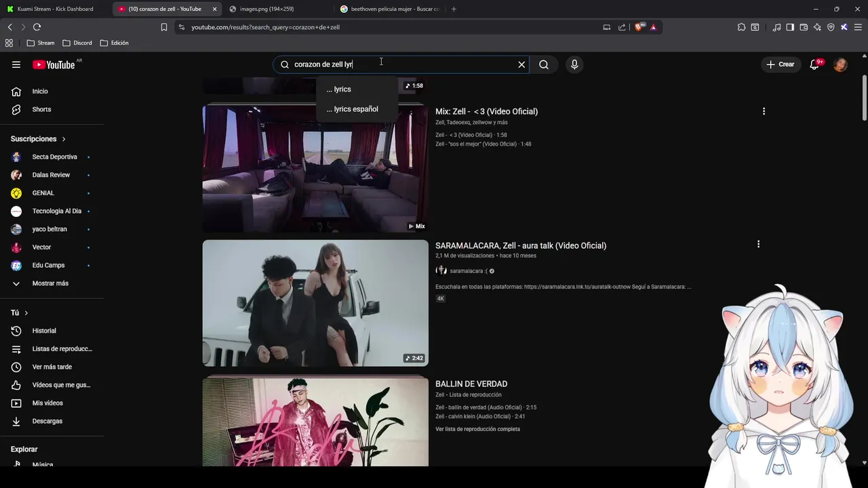Open more options for the Mix: Zell result

tap(764, 111)
